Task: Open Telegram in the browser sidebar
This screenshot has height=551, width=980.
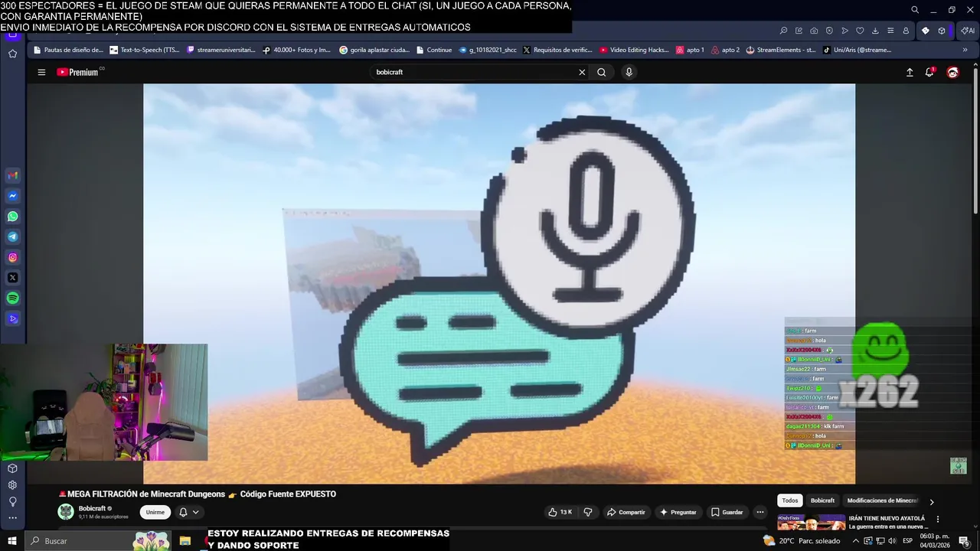Action: [x=12, y=237]
